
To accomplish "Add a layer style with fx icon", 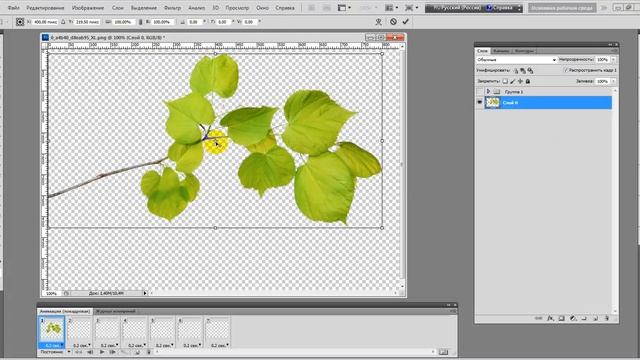I will tap(550, 318).
